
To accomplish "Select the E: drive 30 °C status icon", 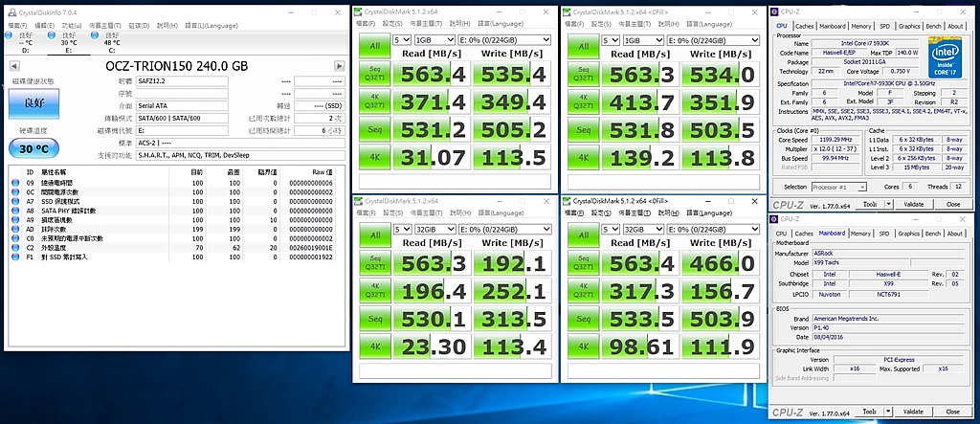I will (x=52, y=35).
